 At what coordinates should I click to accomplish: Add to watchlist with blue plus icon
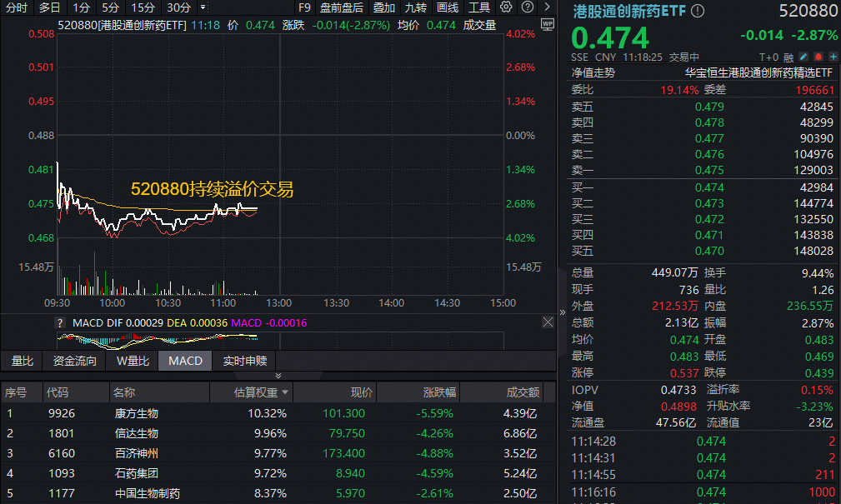click(831, 57)
